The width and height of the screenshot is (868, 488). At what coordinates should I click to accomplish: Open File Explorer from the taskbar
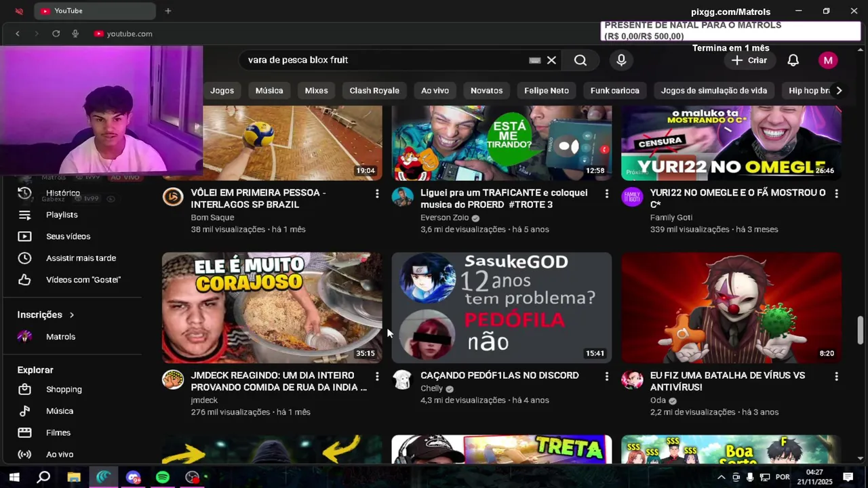(73, 477)
